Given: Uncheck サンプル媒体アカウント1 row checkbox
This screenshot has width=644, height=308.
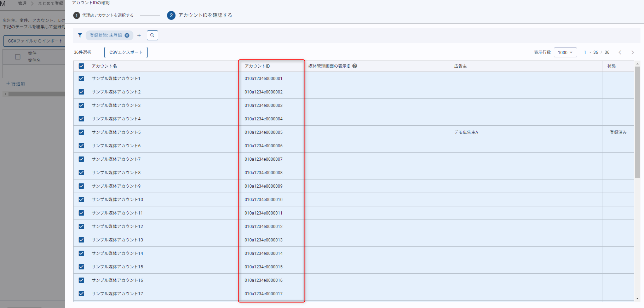Looking at the screenshot, I should pos(81,79).
